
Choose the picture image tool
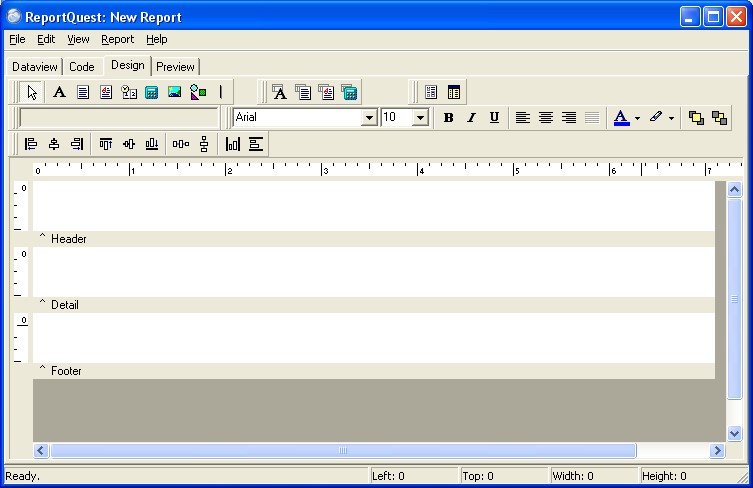174,92
